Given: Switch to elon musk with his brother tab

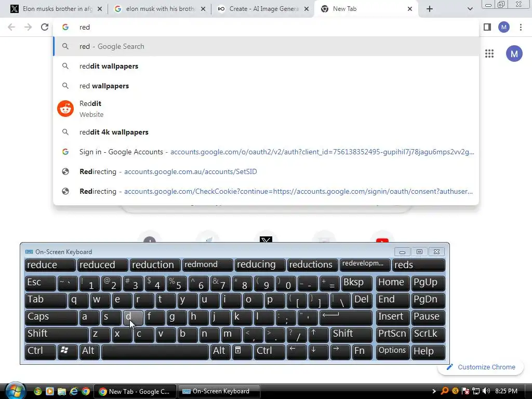Looking at the screenshot, I should (x=159, y=9).
